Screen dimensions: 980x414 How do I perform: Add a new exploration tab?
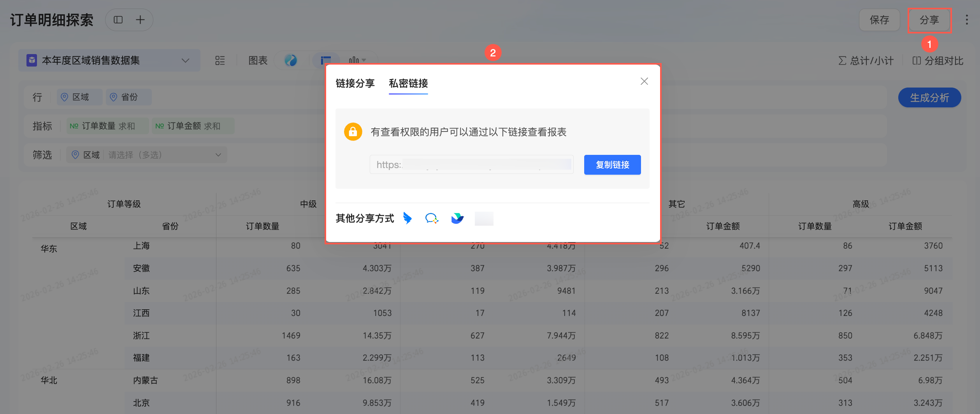(x=140, y=20)
